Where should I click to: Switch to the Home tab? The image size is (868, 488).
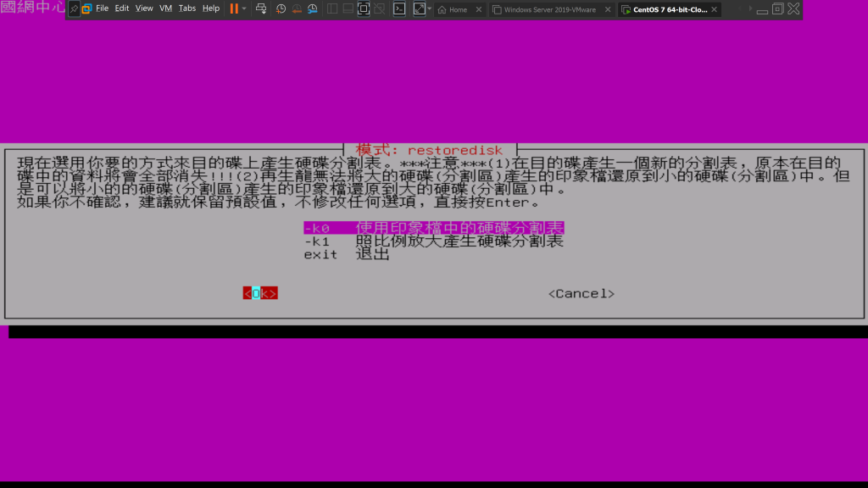(x=458, y=9)
